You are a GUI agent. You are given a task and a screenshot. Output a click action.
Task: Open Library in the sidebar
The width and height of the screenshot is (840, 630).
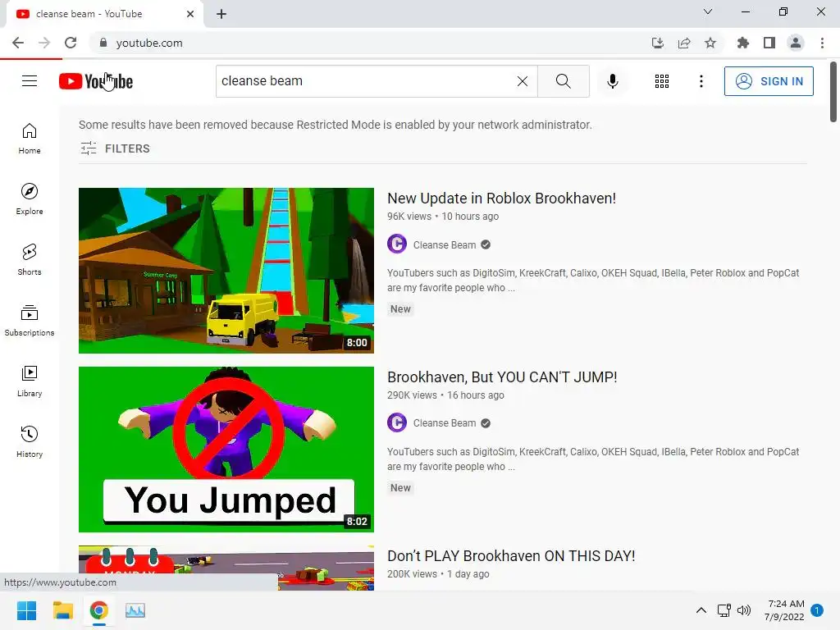point(30,381)
